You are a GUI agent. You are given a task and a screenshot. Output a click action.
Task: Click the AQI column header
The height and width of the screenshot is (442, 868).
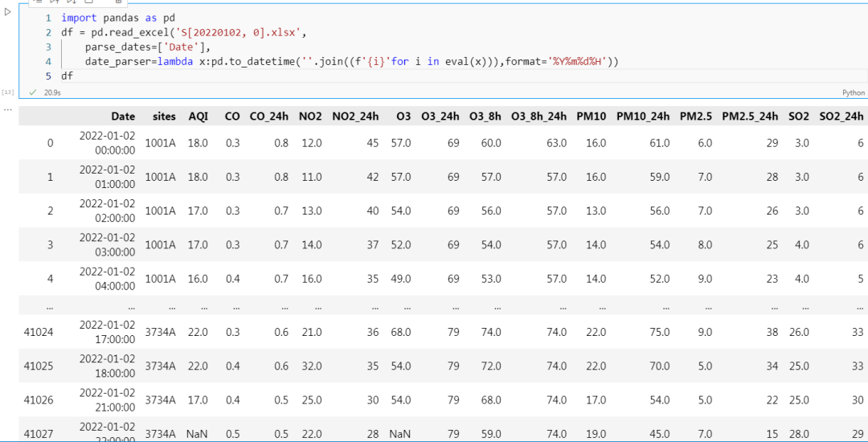pyautogui.click(x=198, y=117)
